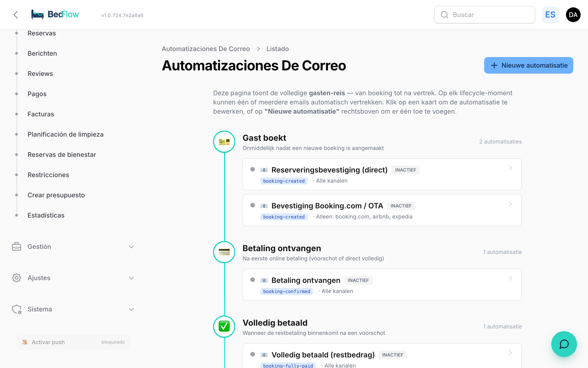Click Activar push button

click(73, 342)
